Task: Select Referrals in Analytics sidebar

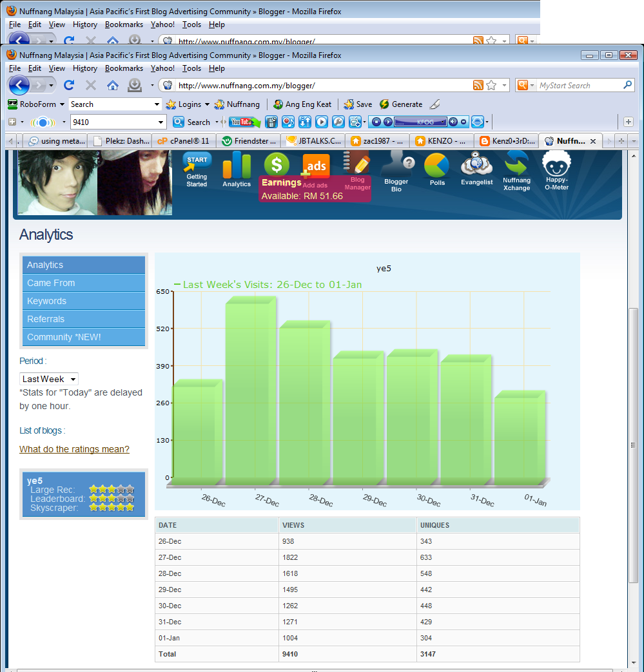Action: click(84, 319)
